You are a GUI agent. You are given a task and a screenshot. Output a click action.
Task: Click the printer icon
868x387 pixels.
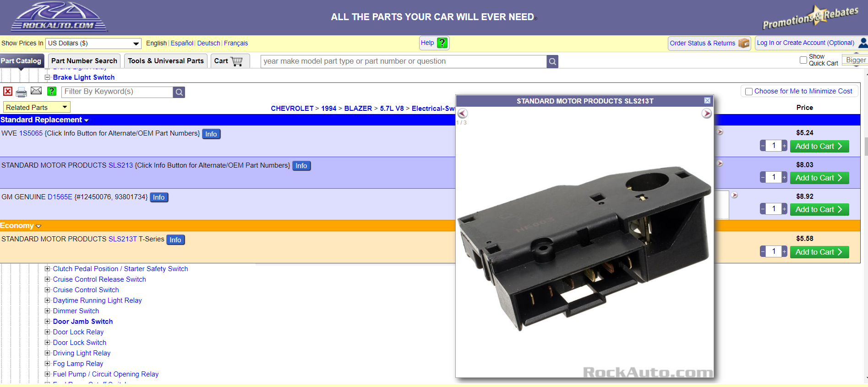point(22,92)
